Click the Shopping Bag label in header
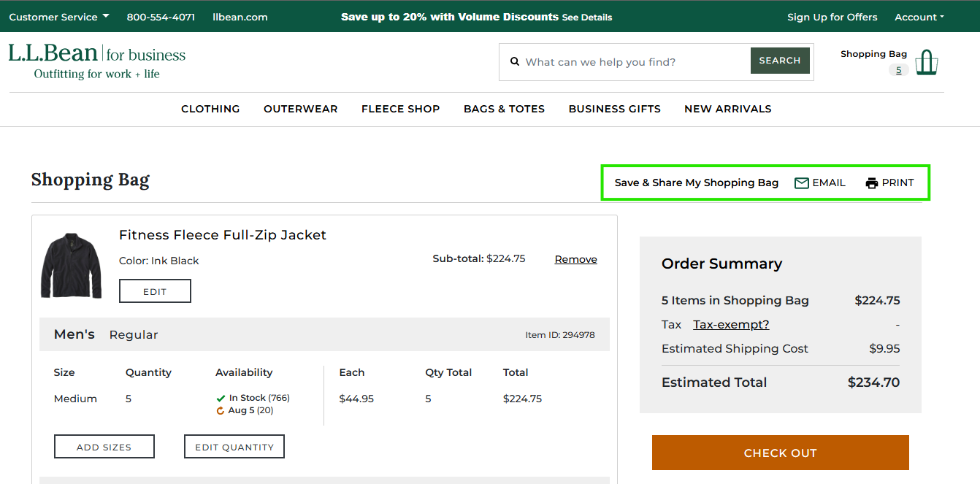The height and width of the screenshot is (484, 980). 873,54
